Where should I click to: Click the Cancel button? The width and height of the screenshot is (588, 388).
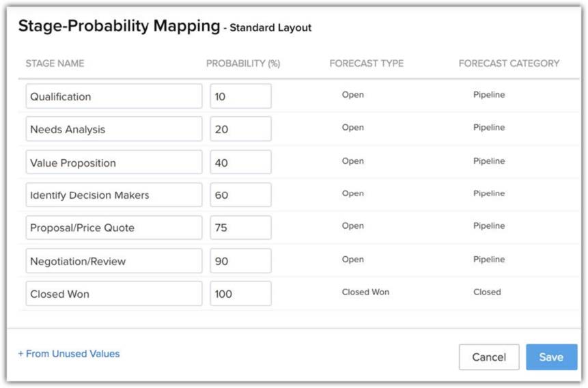[x=489, y=357]
